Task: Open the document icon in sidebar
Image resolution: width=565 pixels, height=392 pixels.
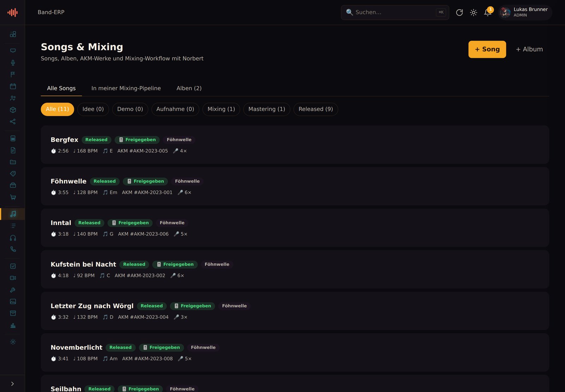Action: tap(13, 150)
